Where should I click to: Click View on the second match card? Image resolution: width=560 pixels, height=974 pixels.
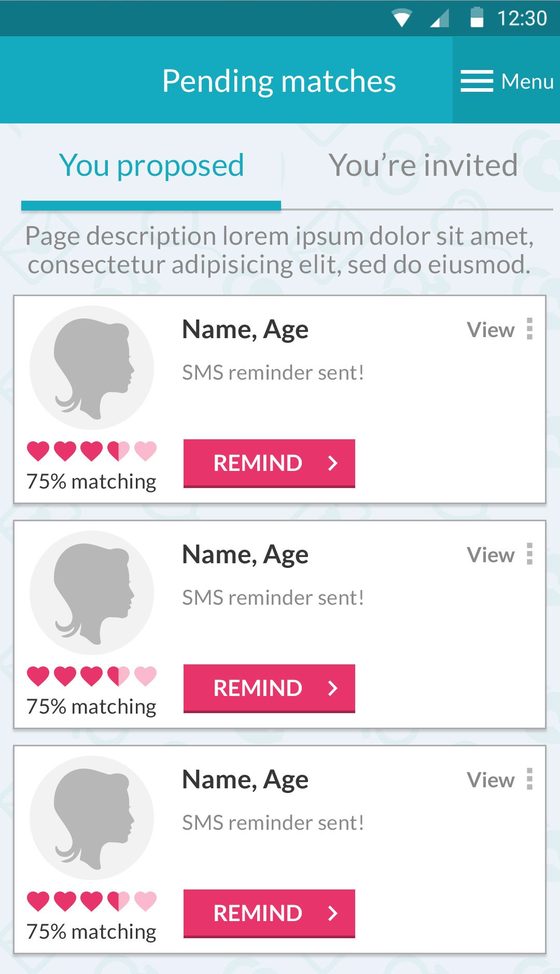(491, 555)
